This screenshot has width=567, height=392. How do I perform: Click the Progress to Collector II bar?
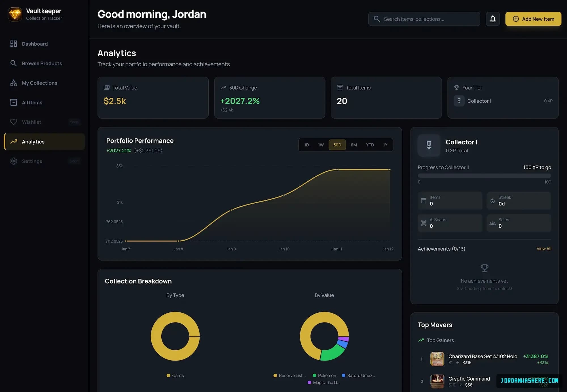pyautogui.click(x=484, y=176)
